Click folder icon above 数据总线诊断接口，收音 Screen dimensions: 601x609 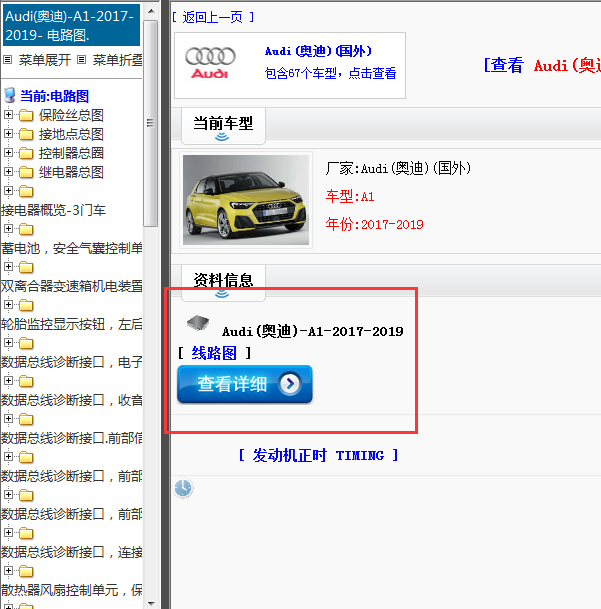coord(26,381)
